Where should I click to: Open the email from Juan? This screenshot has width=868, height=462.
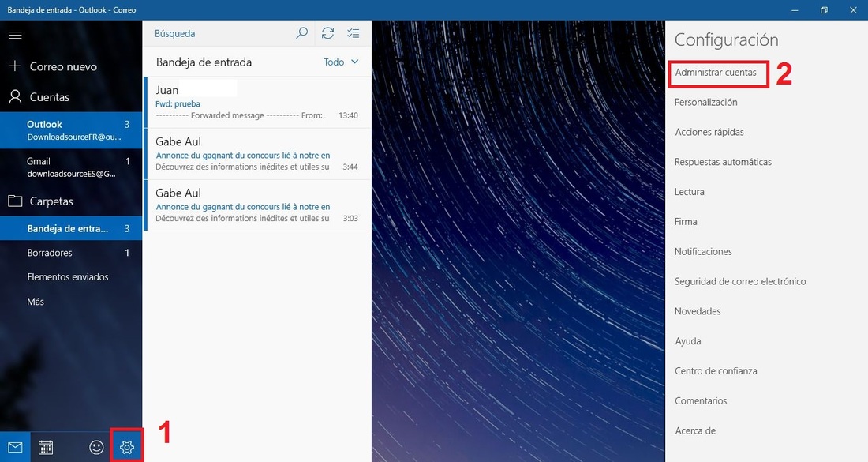(257, 103)
